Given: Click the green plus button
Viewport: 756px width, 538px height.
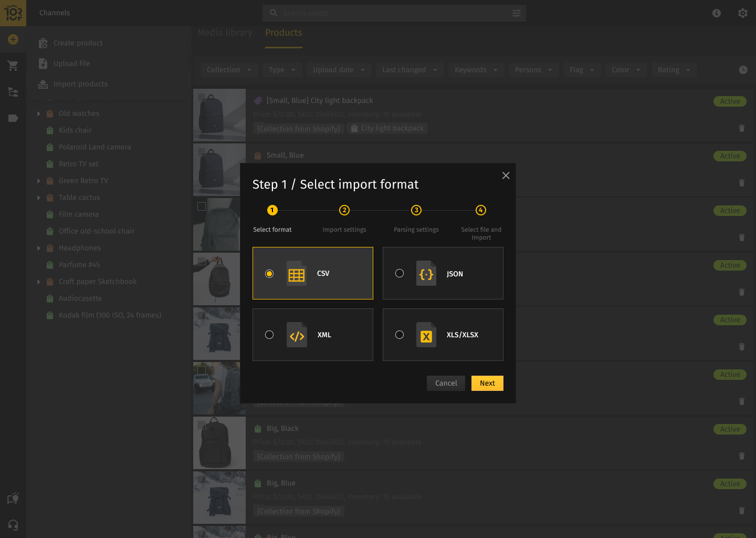Looking at the screenshot, I should [x=13, y=39].
